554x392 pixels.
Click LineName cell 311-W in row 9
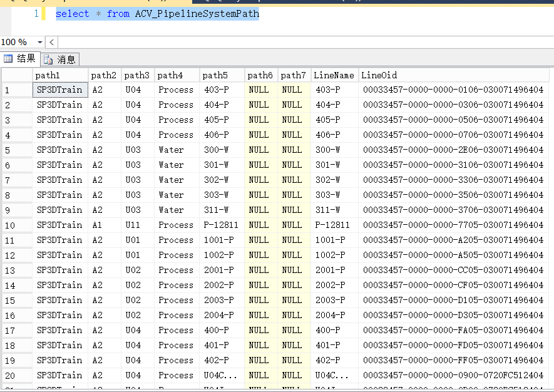click(334, 210)
